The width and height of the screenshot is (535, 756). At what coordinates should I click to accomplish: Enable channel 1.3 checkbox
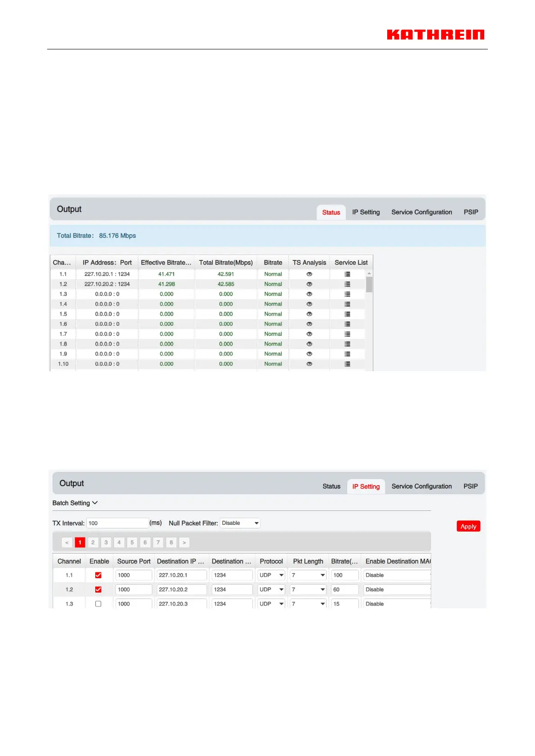[x=98, y=604]
